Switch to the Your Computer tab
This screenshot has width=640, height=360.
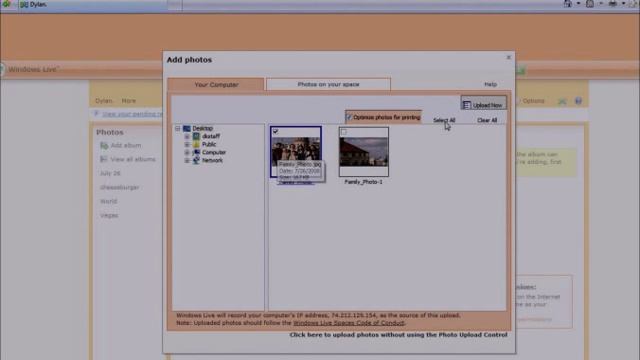[216, 84]
